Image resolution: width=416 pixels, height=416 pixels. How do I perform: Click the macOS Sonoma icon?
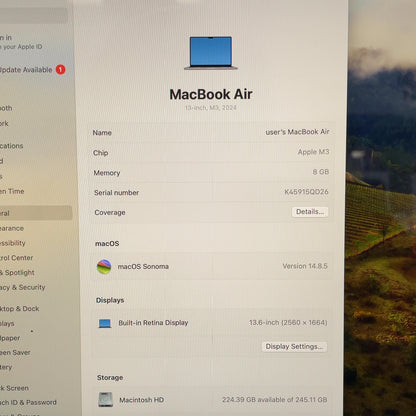click(104, 267)
